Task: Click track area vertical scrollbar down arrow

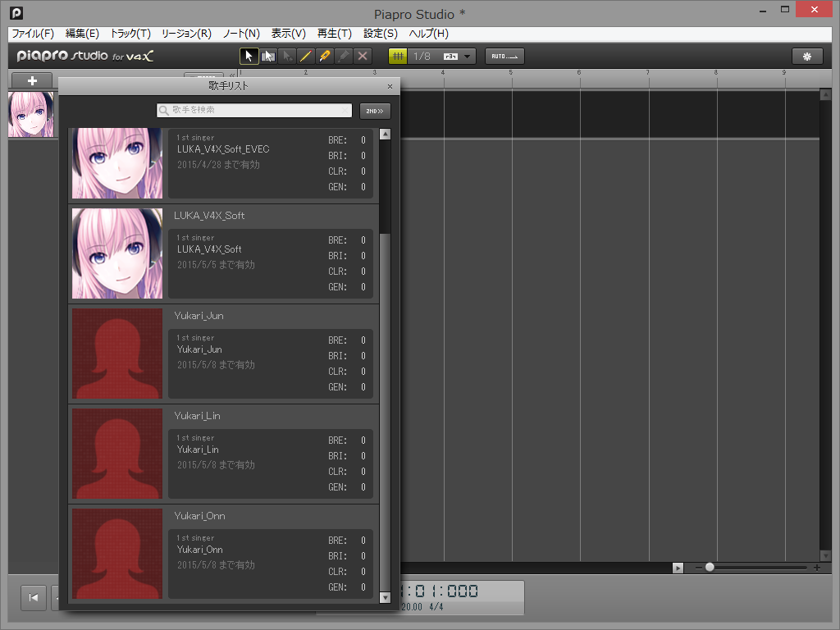Action: [x=825, y=556]
